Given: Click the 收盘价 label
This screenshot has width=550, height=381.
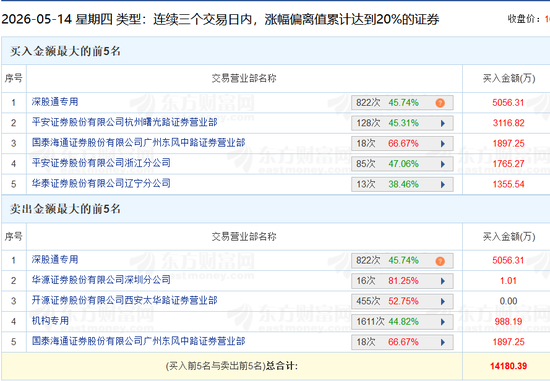Looking at the screenshot, I should (x=524, y=19).
